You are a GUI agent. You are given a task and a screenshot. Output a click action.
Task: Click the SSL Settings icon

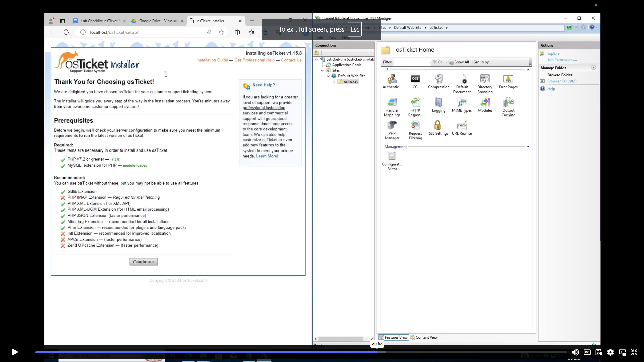(x=438, y=126)
